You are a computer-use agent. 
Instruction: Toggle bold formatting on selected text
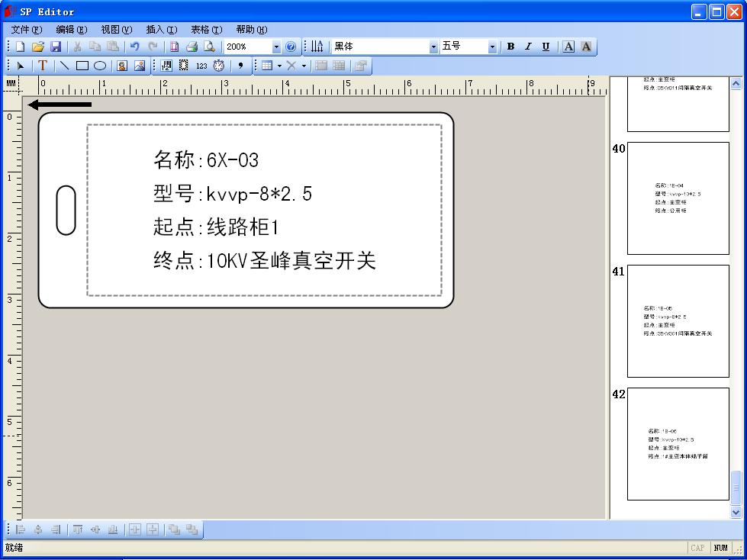pos(510,47)
